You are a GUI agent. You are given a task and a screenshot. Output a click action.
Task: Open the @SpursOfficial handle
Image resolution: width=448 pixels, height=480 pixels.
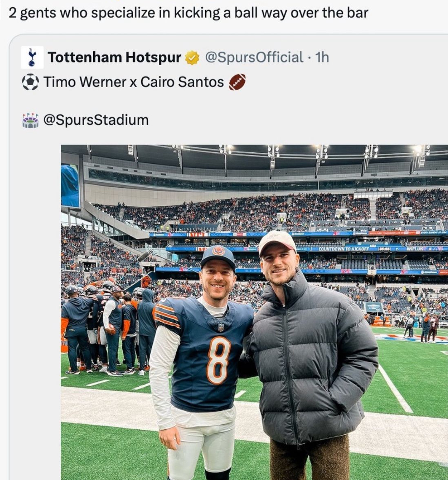[x=254, y=57]
